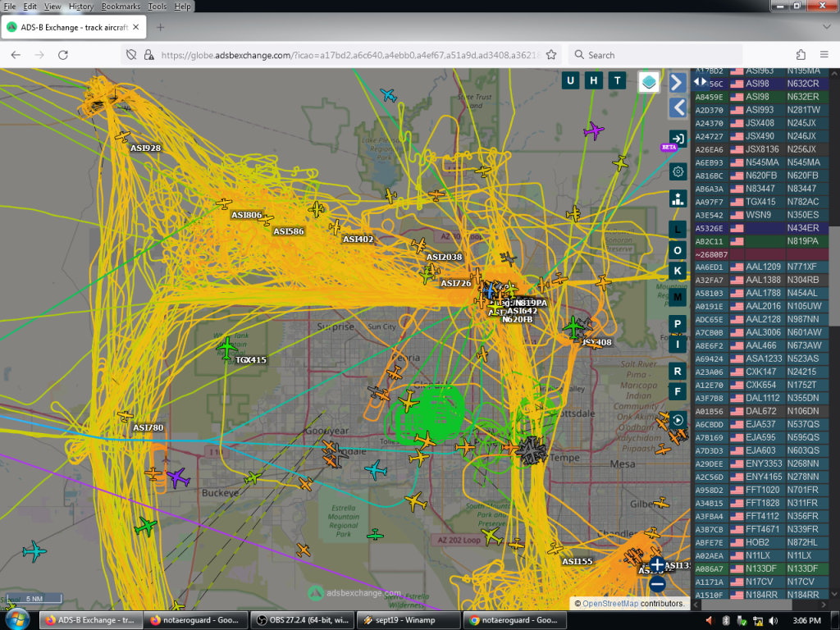This screenshot has height=630, width=840.
Task: Open the Help menu
Action: 182,7
